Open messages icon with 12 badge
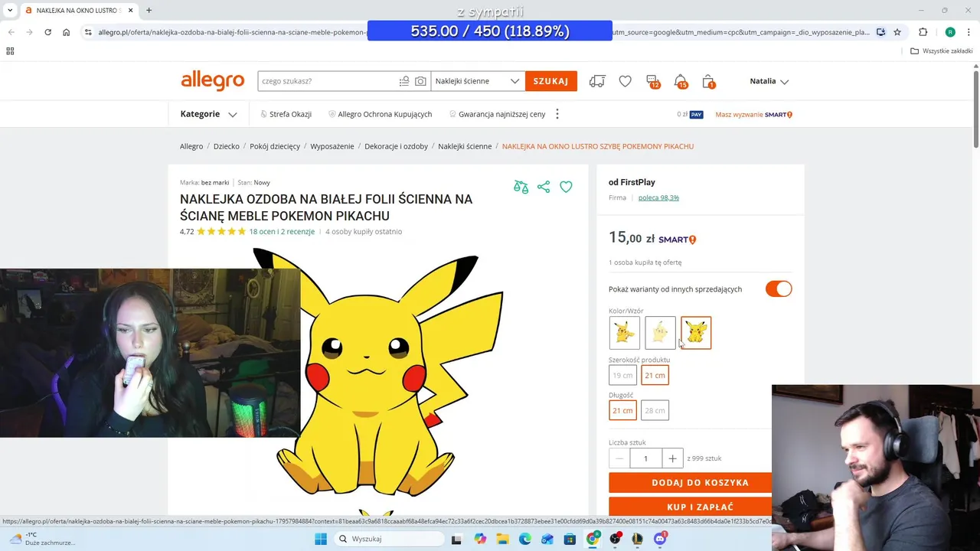980x551 pixels. click(652, 81)
